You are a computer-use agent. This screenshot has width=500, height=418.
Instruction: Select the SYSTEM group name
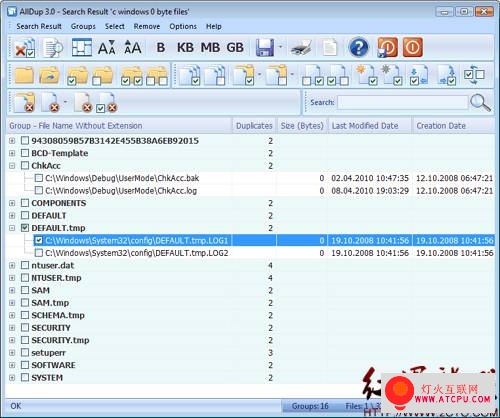(x=47, y=378)
